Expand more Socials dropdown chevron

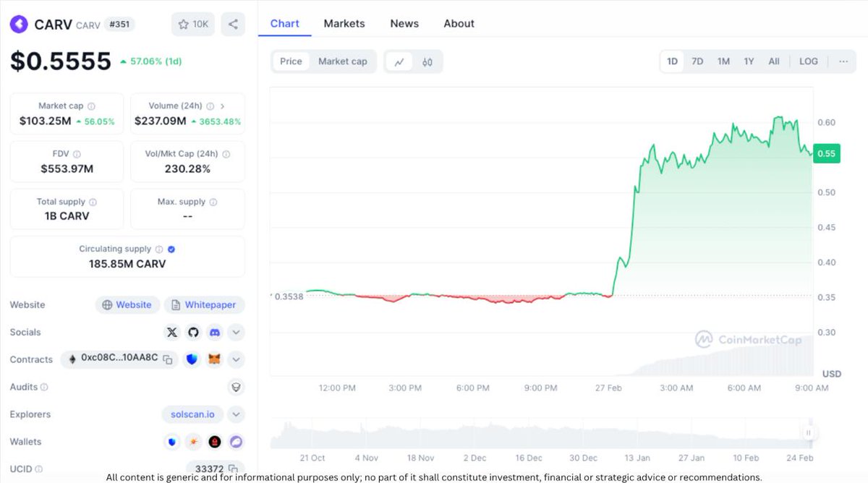tap(236, 333)
